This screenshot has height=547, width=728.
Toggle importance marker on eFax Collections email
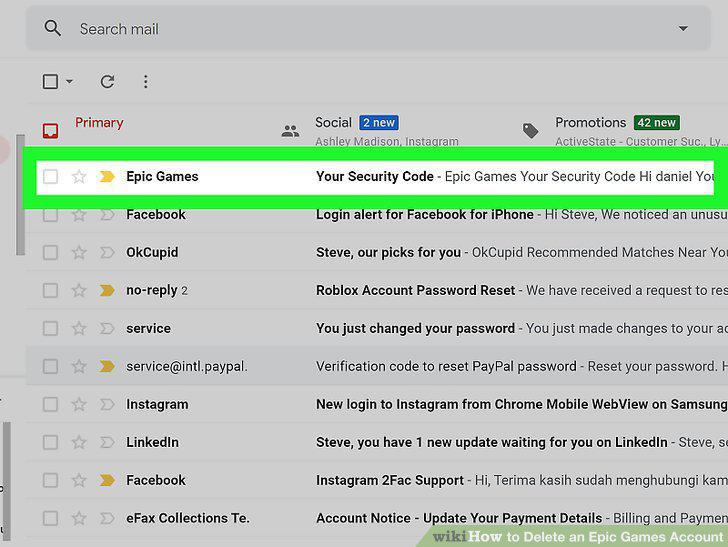coord(107,518)
